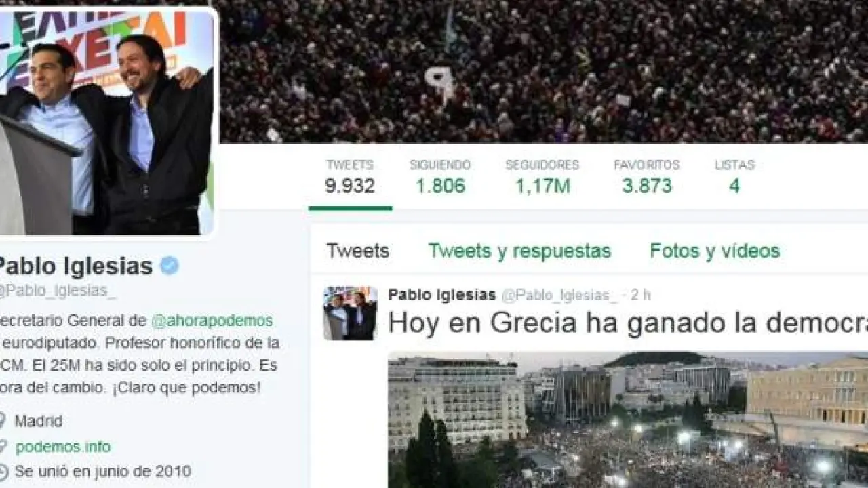
Task: Click the Madrid location pin icon
Action: click(2, 421)
